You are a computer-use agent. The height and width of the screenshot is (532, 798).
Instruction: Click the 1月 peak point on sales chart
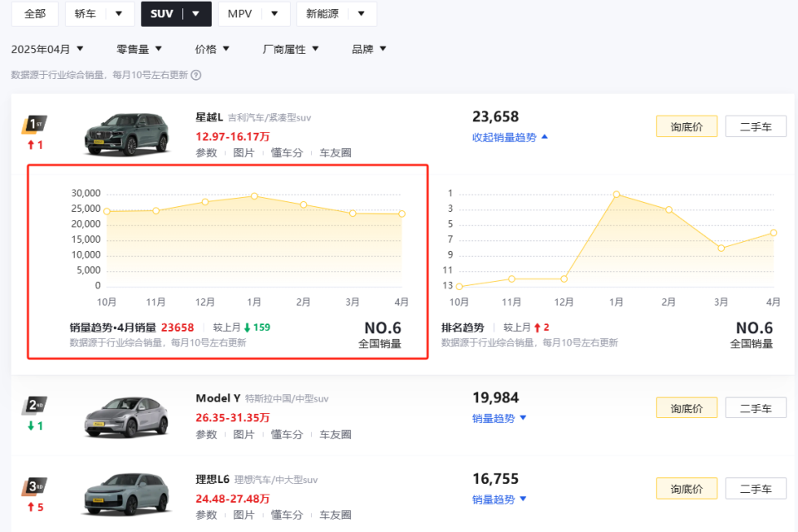coord(254,196)
